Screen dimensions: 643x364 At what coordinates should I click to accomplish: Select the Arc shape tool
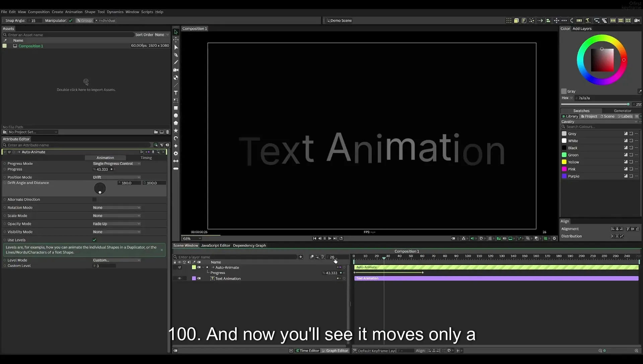coord(176,138)
